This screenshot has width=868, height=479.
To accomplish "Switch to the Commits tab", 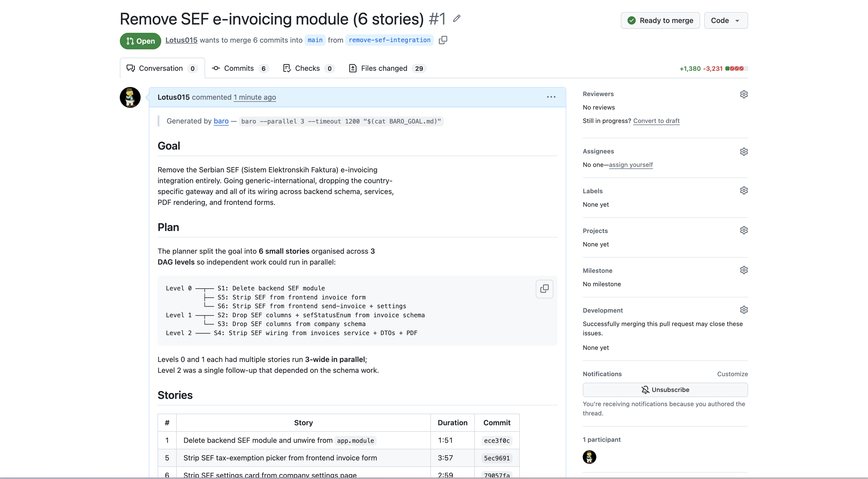I will coord(240,68).
